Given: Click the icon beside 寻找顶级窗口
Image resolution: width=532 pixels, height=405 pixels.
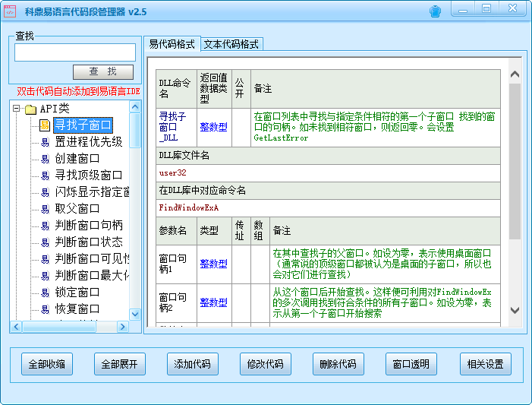Looking at the screenshot, I should 45,176.
